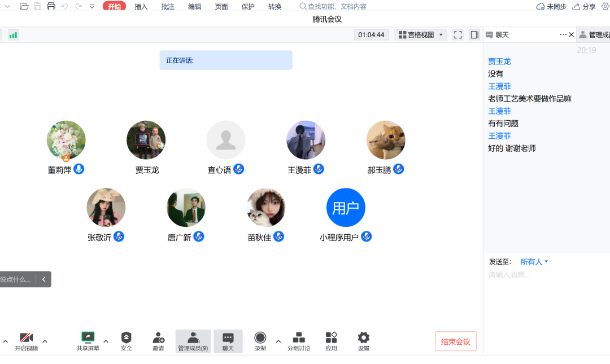
Task: Collapse the 说点什么 bar arrow
Action: pyautogui.click(x=43, y=279)
